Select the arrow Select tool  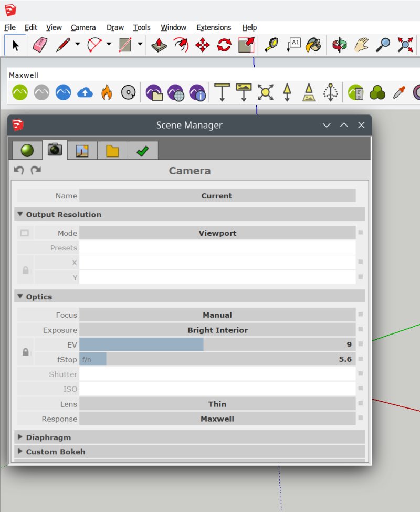tap(15, 45)
